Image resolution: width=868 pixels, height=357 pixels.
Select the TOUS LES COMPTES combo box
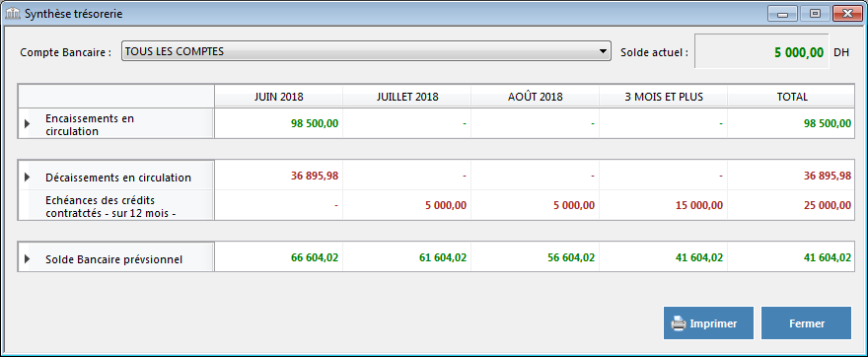[x=366, y=52]
